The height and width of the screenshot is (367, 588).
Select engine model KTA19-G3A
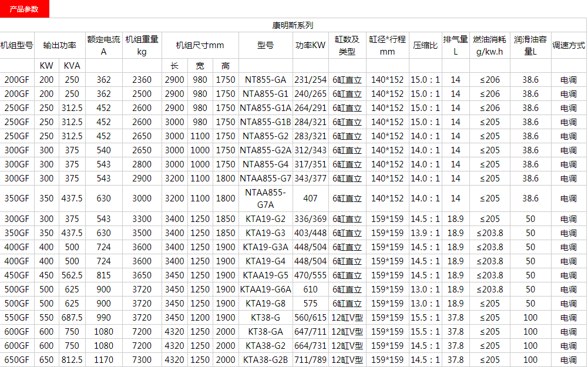pyautogui.click(x=266, y=247)
